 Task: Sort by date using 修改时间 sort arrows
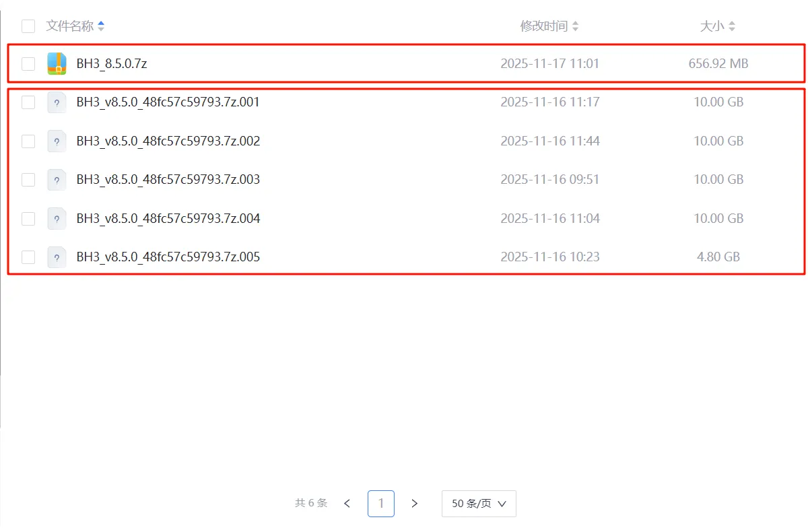[575, 26]
